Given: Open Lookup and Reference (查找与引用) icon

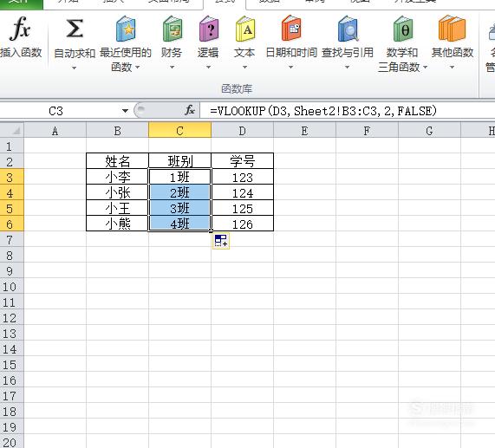Looking at the screenshot, I should (348, 29).
